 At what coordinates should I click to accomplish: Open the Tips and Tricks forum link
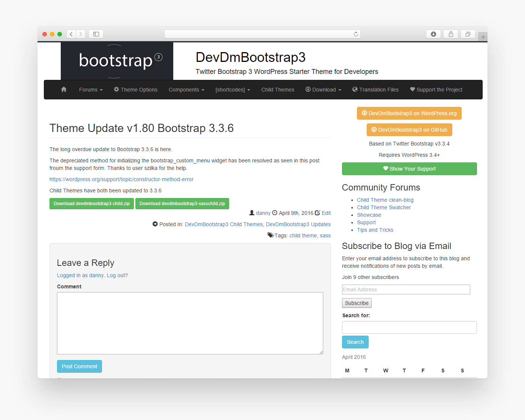tap(375, 229)
